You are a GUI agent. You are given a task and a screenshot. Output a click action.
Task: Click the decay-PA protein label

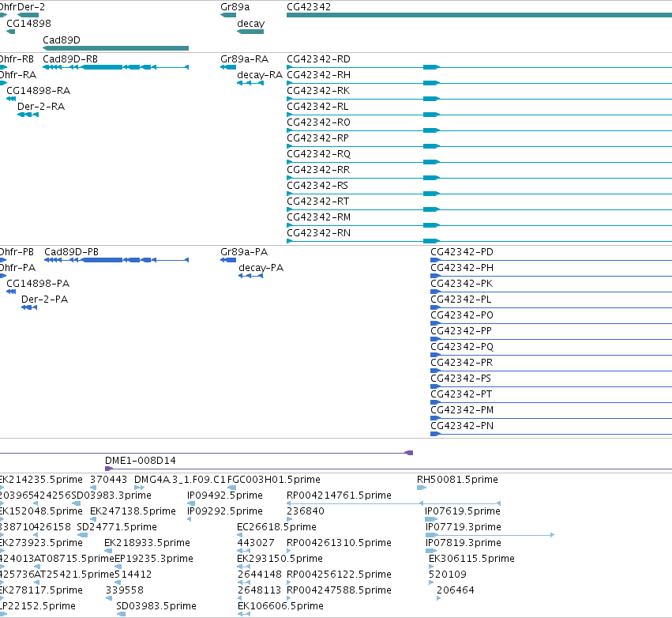pos(261,268)
